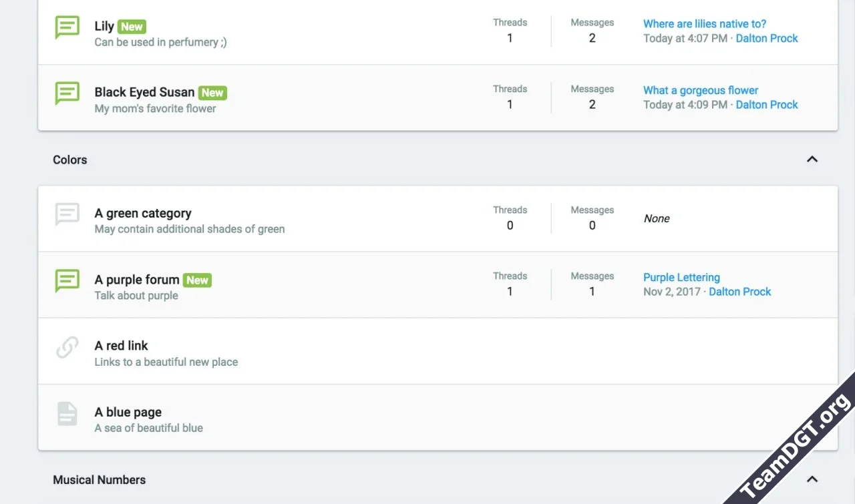Open 'What a gorgeous flower' thread
Screen dimensions: 855x504
coord(701,90)
